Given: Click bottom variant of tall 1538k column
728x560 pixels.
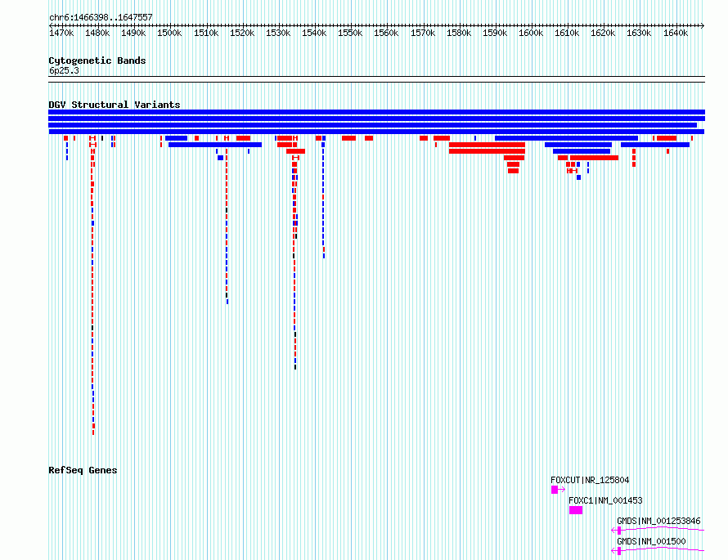Looking at the screenshot, I should (x=295, y=367).
